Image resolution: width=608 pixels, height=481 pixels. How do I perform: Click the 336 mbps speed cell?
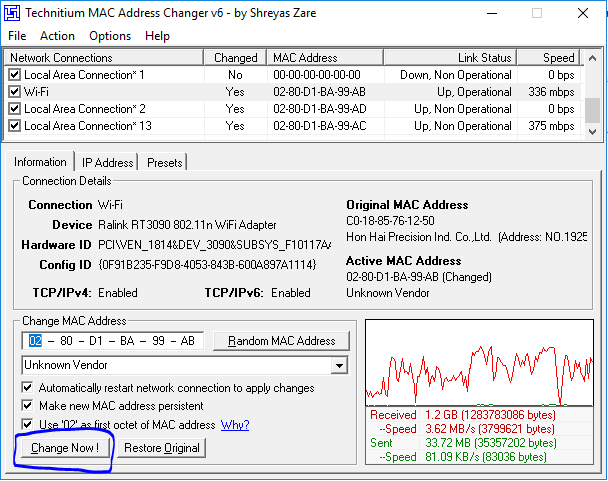tap(551, 92)
